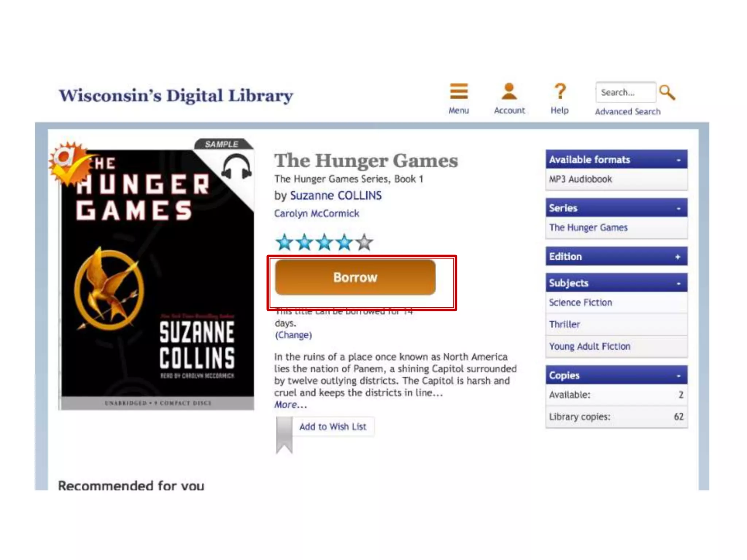Click the Suzanne COLLINS author link
747x560 pixels.
coord(336,196)
